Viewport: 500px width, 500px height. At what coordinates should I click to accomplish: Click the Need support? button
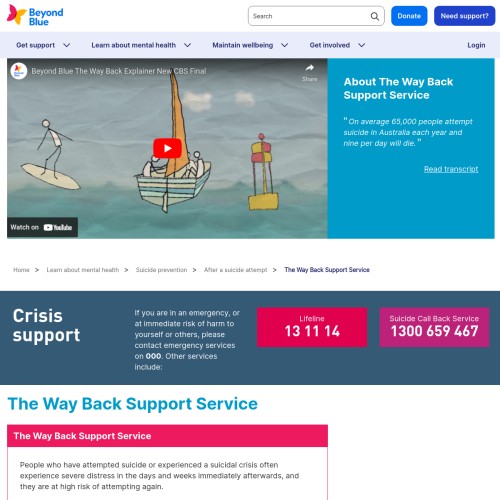coord(465,16)
